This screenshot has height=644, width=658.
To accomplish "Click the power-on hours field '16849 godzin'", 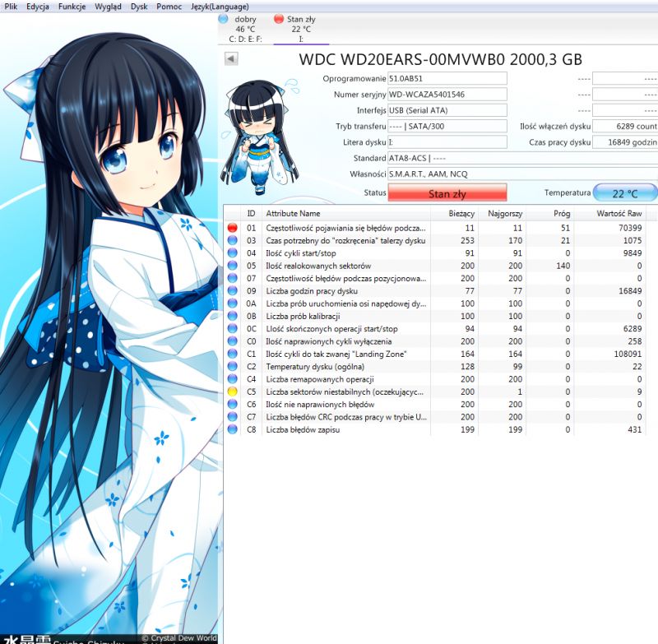I will pyautogui.click(x=625, y=142).
